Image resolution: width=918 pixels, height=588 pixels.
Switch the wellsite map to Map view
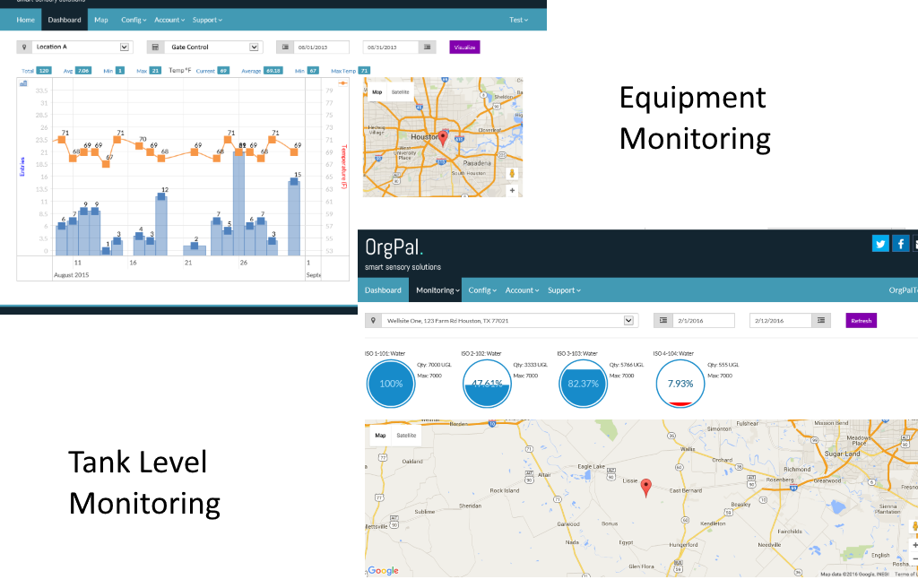(380, 435)
